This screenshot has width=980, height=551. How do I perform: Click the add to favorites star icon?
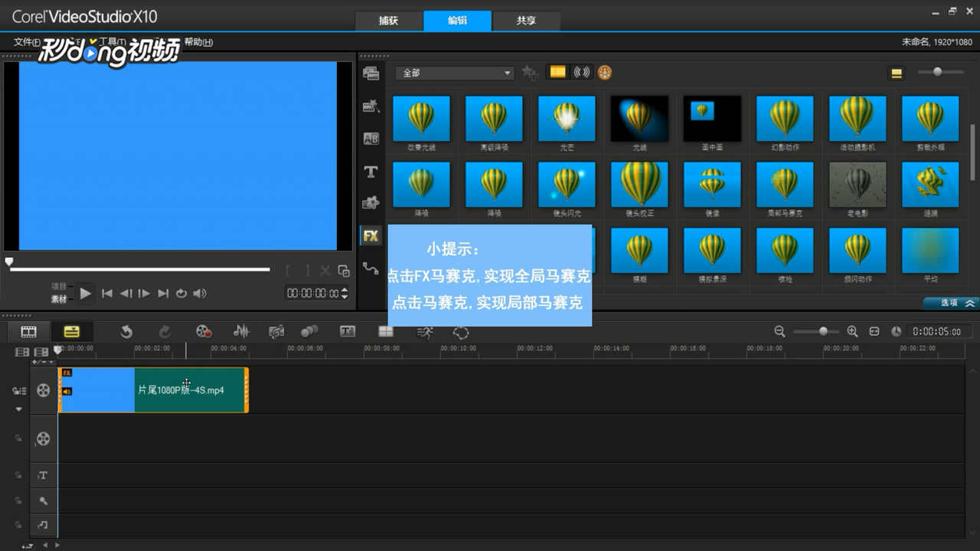[x=529, y=73]
